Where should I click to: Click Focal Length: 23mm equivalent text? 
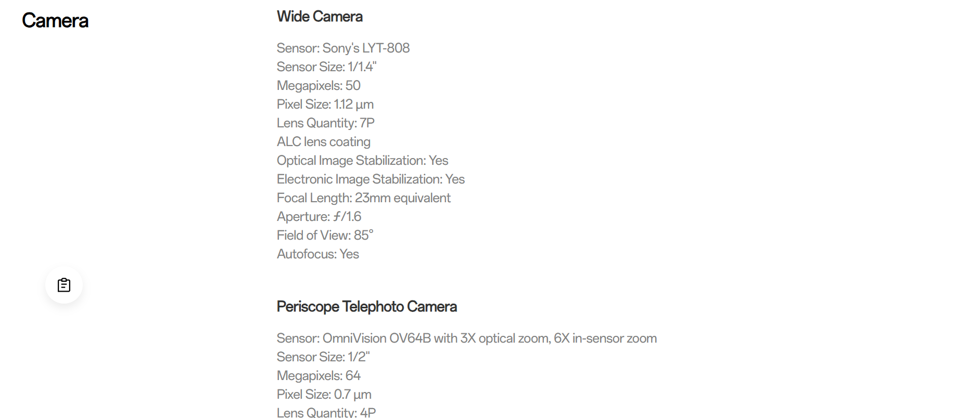point(364,198)
